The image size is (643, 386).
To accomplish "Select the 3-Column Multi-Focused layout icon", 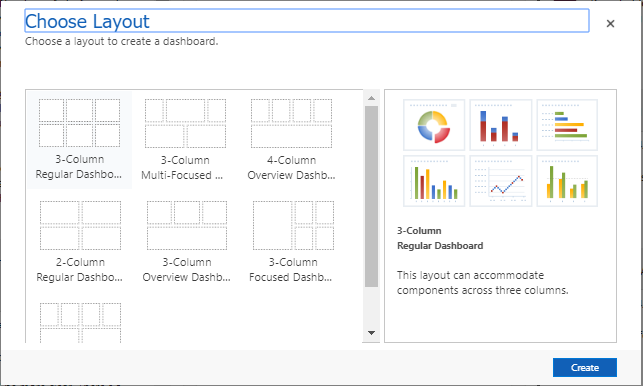I will [185, 123].
